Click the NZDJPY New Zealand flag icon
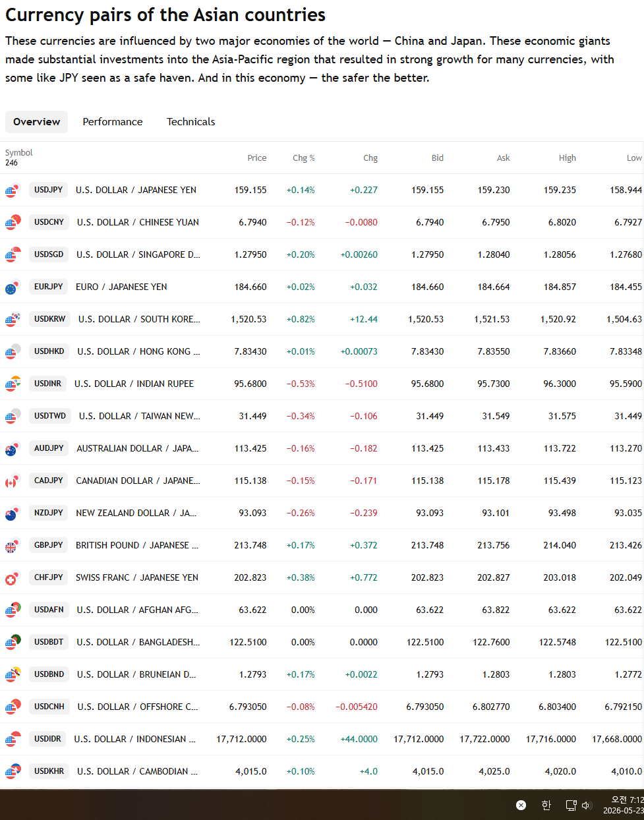This screenshot has height=820, width=644. tap(13, 513)
